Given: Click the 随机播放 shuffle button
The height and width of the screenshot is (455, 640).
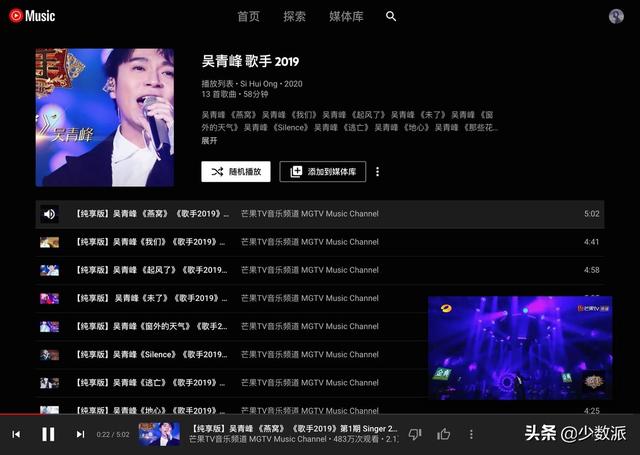Looking at the screenshot, I should coord(236,172).
